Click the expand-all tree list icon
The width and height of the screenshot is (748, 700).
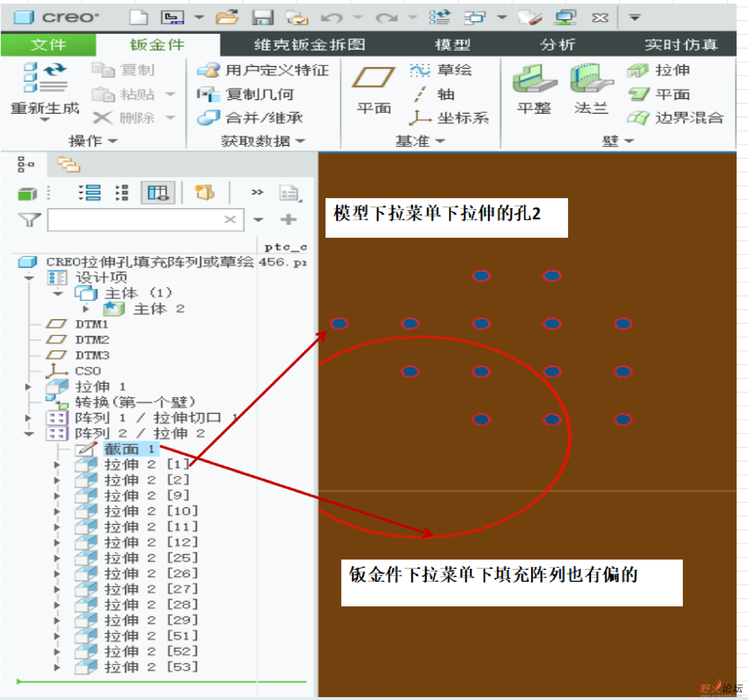[89, 193]
